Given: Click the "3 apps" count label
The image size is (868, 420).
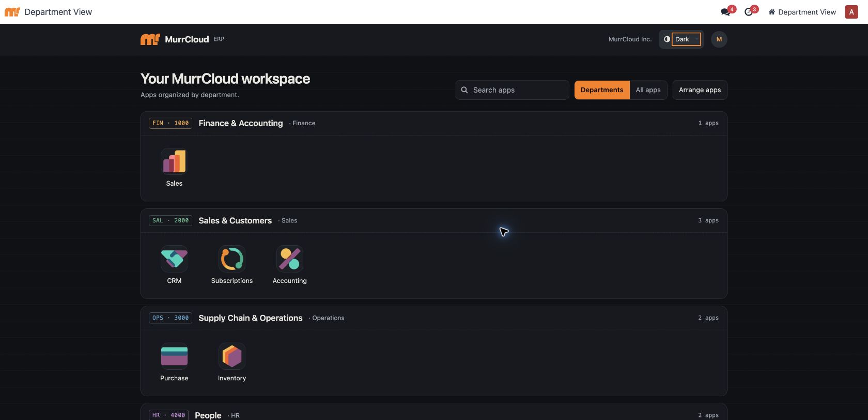Looking at the screenshot, I should 708,220.
